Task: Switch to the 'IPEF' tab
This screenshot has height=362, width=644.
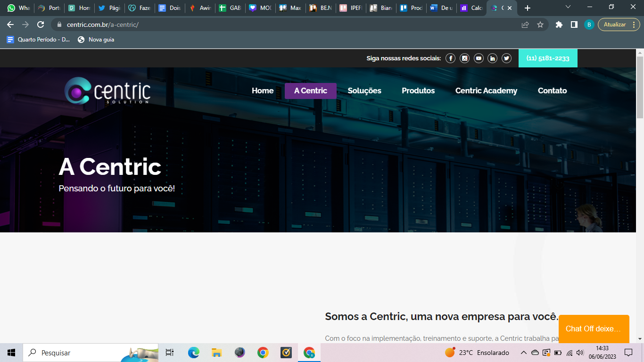Action: pyautogui.click(x=351, y=8)
